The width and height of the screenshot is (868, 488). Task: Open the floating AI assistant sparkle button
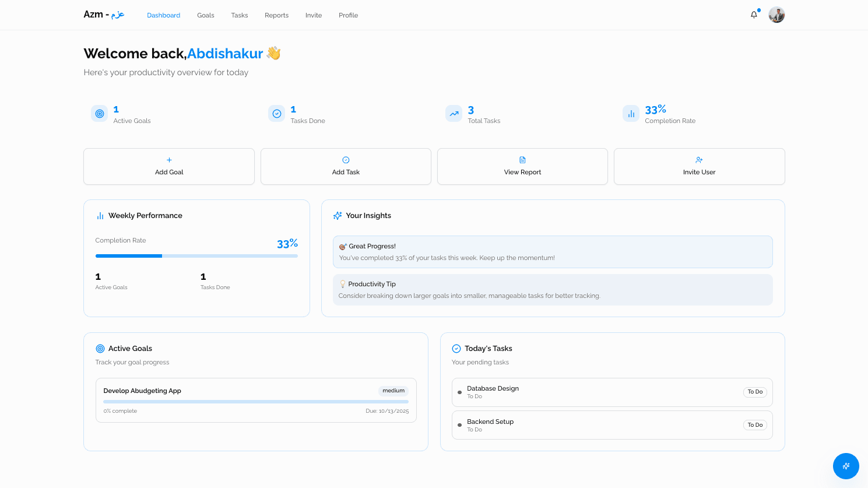(846, 466)
